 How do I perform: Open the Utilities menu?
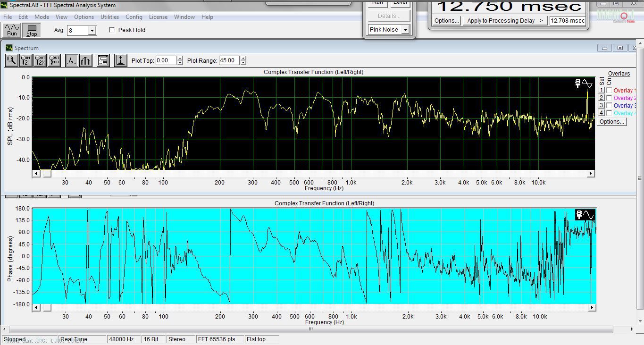[110, 17]
